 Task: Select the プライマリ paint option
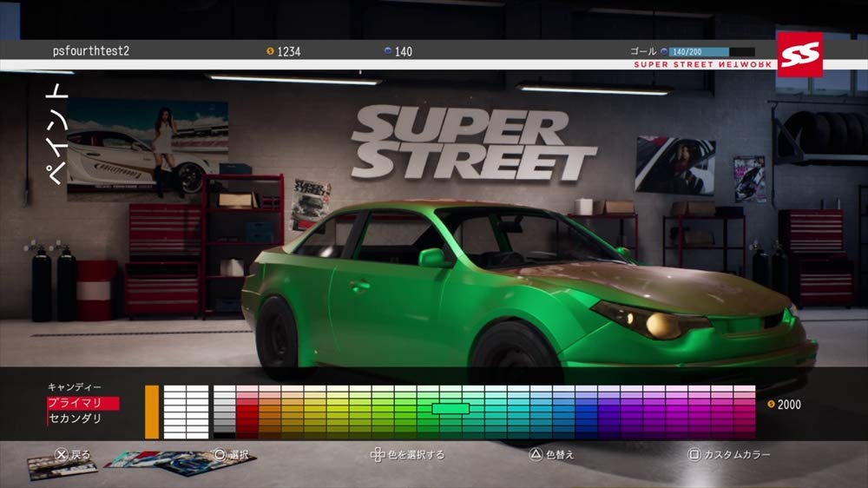[x=82, y=403]
